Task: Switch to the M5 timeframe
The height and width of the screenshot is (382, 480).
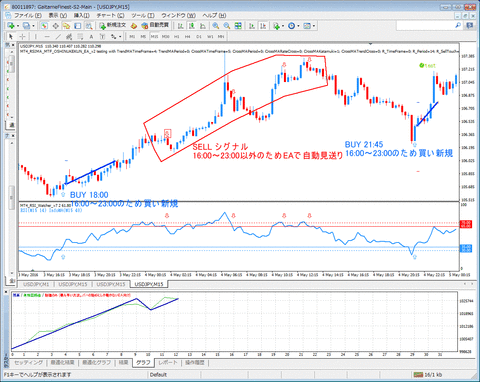Action: pyautogui.click(x=143, y=37)
